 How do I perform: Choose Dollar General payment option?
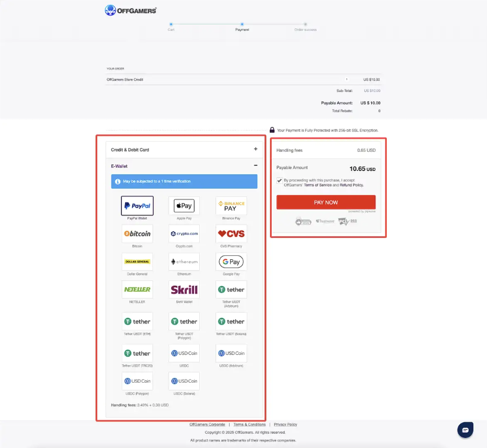[137, 262]
